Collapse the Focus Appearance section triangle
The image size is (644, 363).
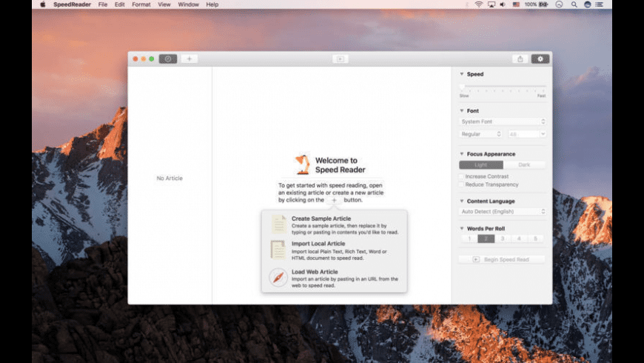(x=462, y=154)
